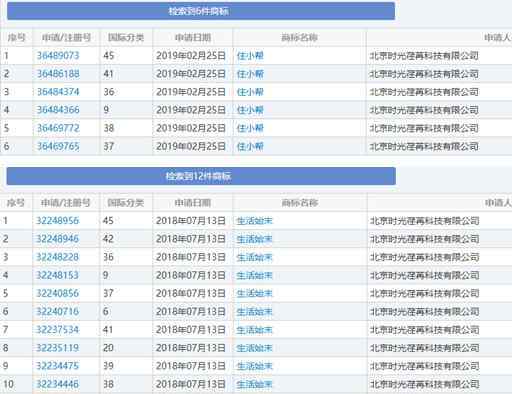Open registration number 32248956

click(x=57, y=220)
